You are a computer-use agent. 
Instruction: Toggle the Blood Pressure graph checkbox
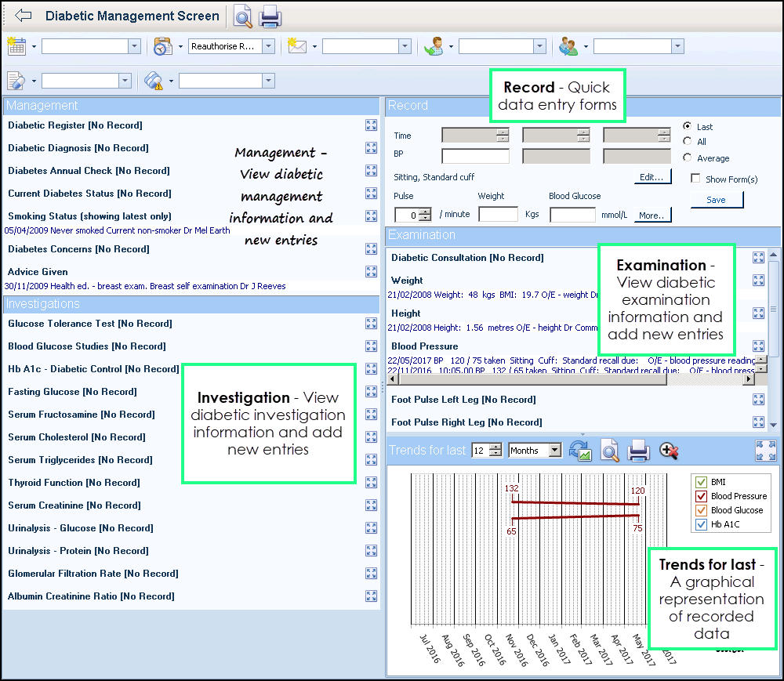pyautogui.click(x=702, y=496)
